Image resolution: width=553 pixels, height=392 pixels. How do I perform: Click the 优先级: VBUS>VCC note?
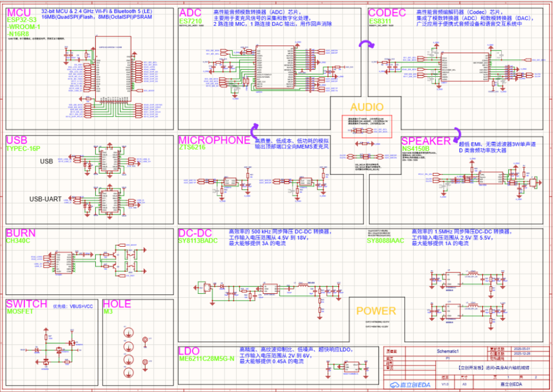(73, 307)
